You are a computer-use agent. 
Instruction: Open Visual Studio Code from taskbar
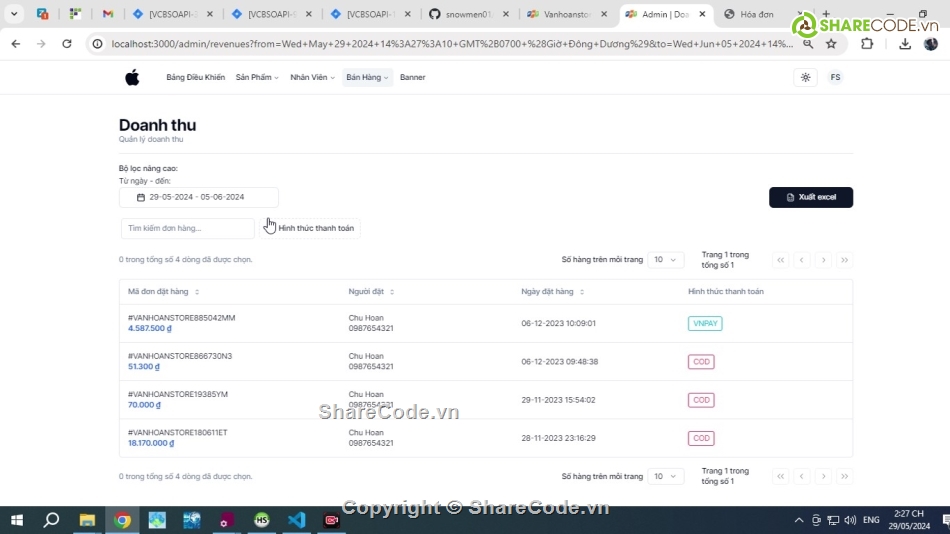(x=297, y=520)
